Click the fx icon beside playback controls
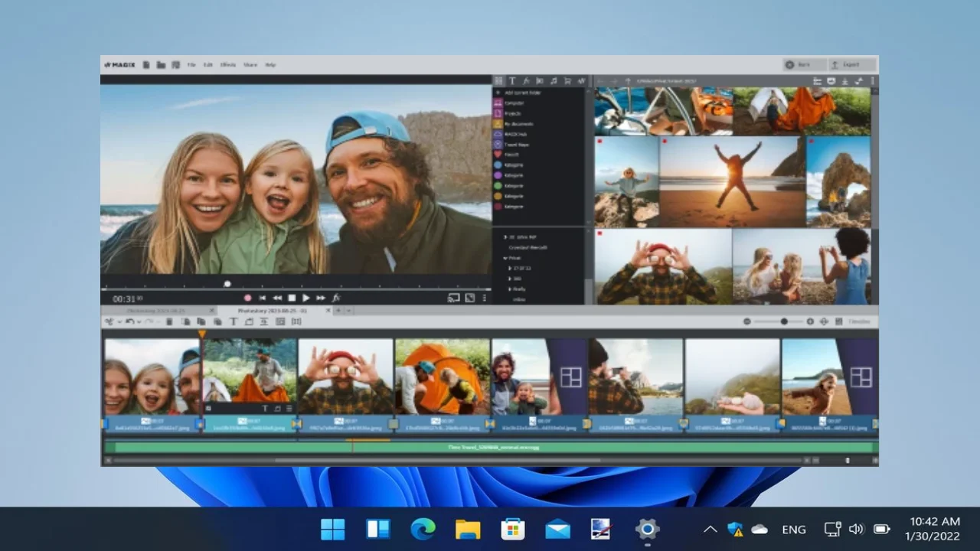The height and width of the screenshot is (551, 980). [335, 298]
